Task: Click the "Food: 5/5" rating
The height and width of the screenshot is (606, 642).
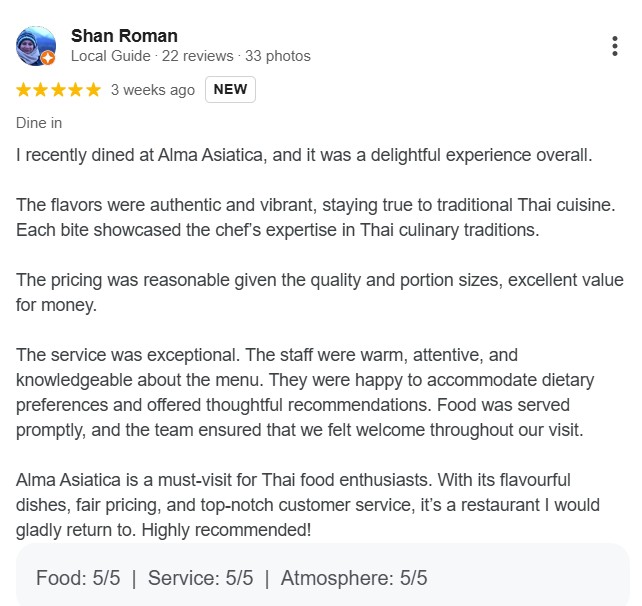Action: (78, 578)
